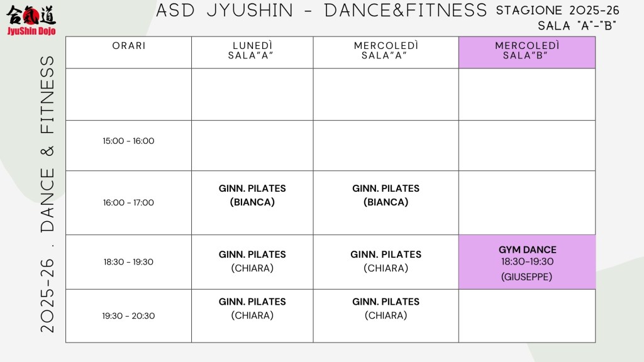Select Wednesday's Ginn. Pilates class with Bianca

pos(386,195)
